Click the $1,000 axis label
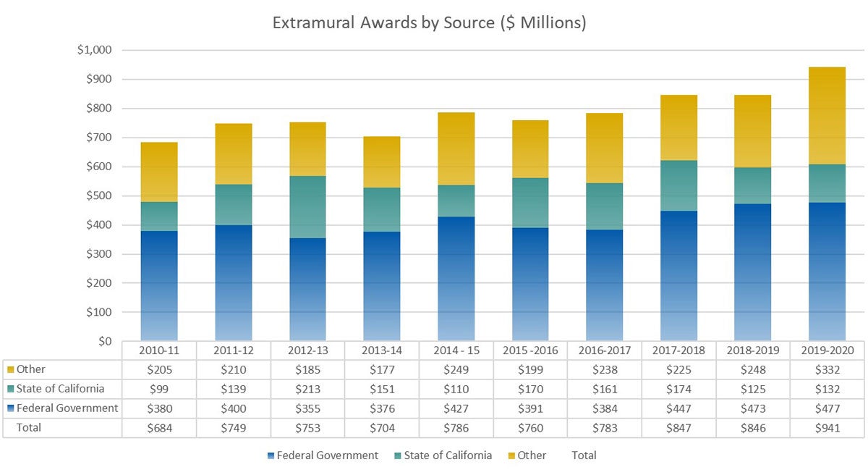 click(96, 49)
